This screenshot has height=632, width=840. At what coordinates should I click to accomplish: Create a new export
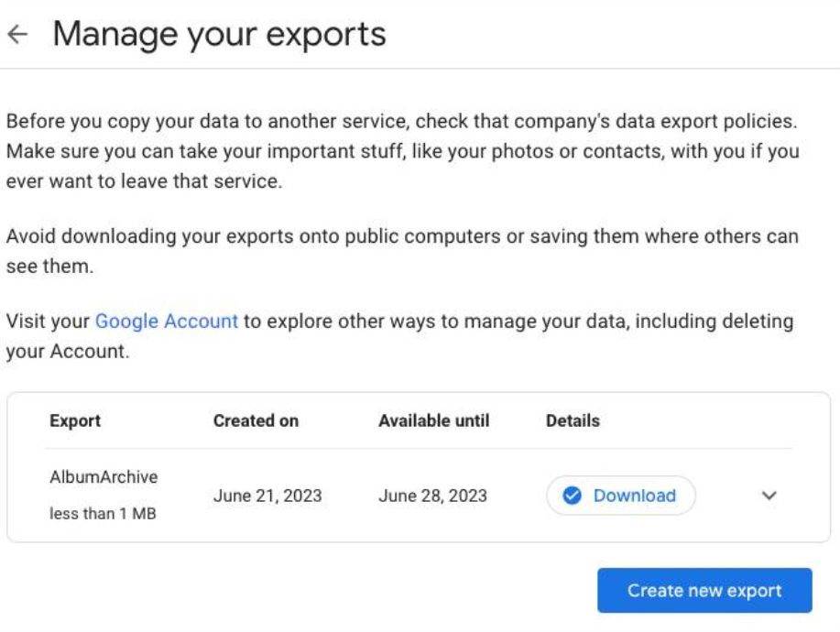click(704, 591)
